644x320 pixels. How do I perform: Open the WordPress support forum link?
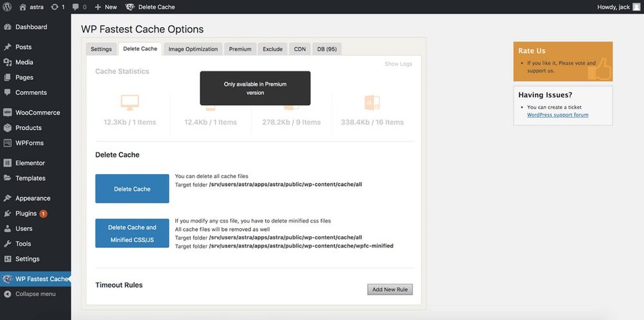557,115
